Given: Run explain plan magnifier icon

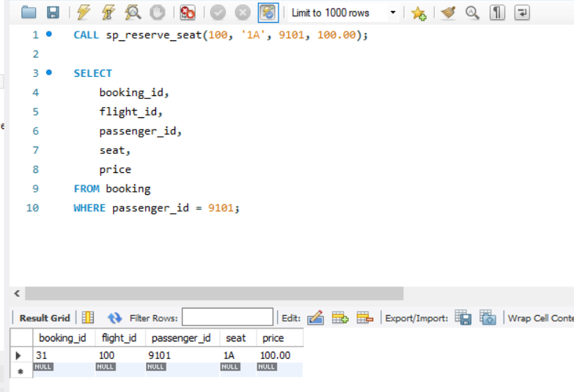Looking at the screenshot, I should point(133,12).
